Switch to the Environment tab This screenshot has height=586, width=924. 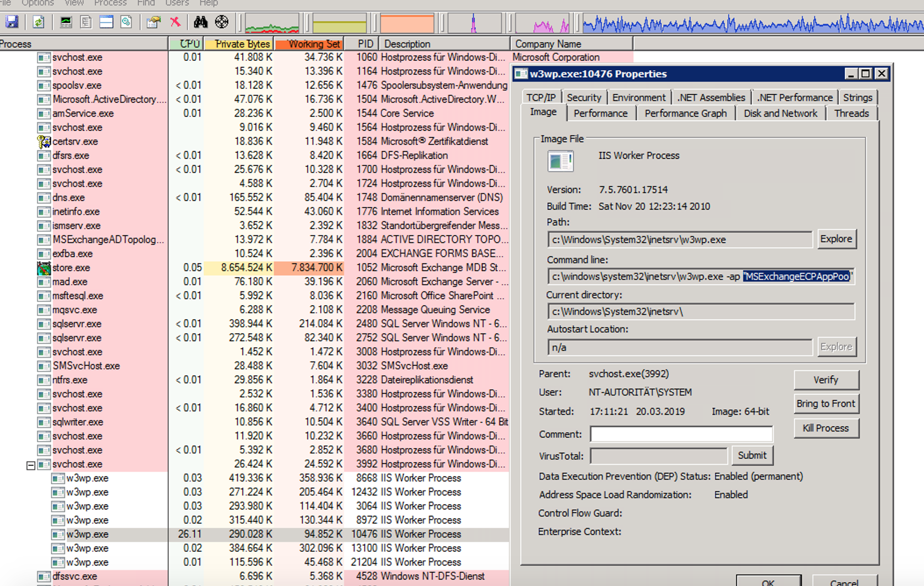click(x=639, y=97)
